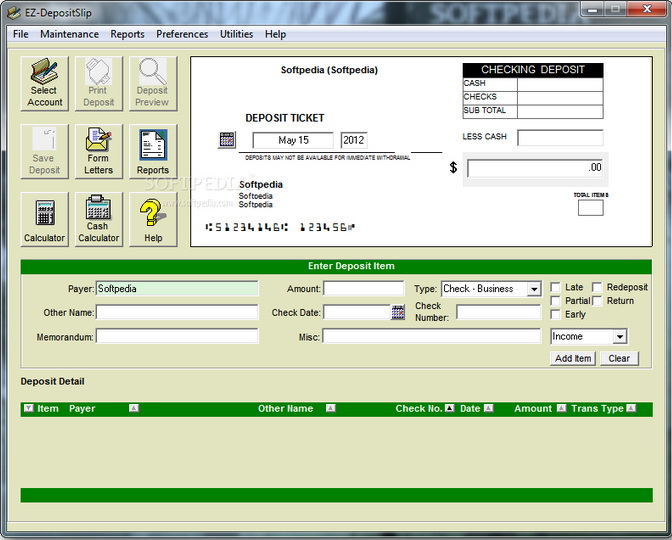Minimize the EZ-DepositSlip window

pos(593,9)
